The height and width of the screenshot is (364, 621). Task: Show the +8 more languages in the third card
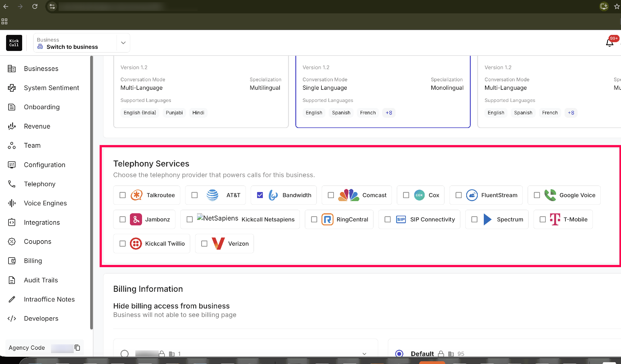pos(571,113)
